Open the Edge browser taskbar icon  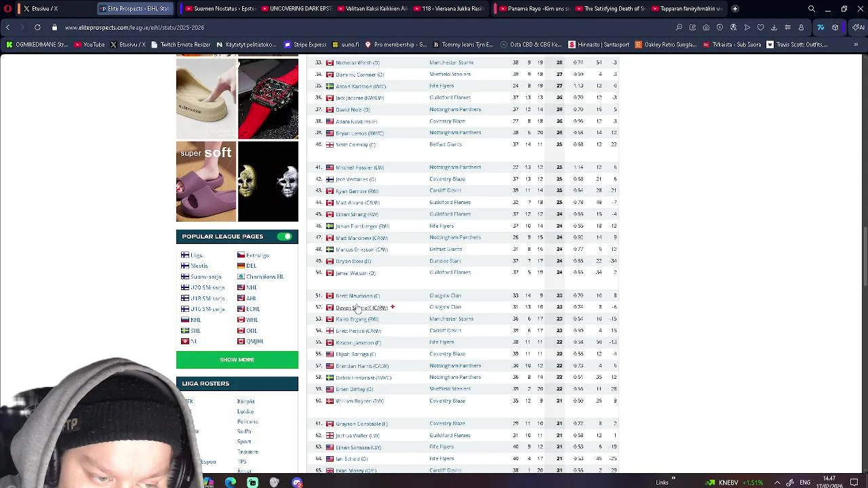231,483
